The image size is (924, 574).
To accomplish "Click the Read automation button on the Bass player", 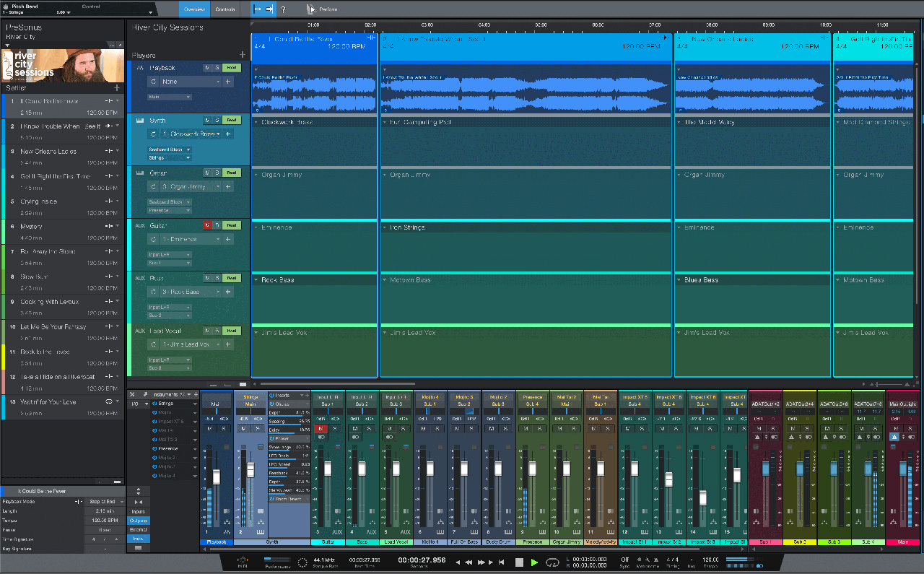I will 231,278.
